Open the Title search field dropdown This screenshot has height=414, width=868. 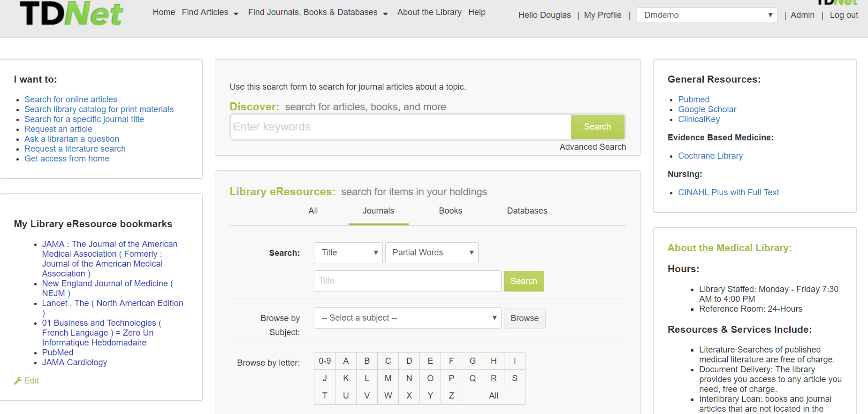348,253
